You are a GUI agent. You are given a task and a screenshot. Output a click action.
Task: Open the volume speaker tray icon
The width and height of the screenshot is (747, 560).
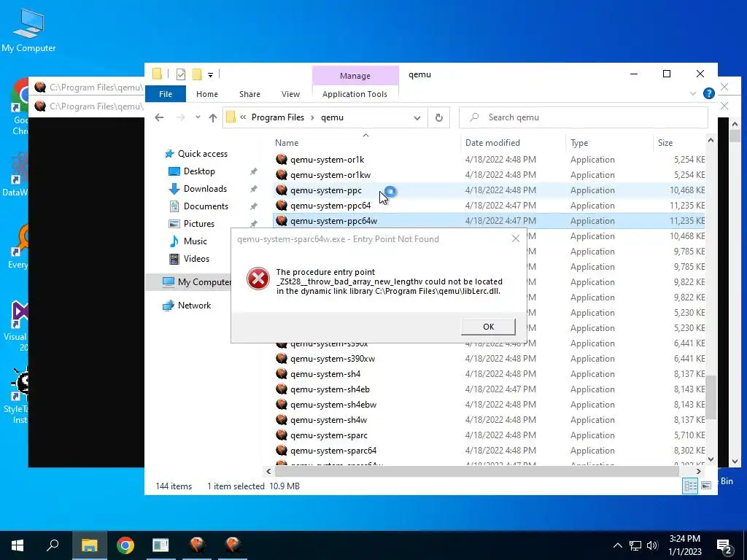[x=652, y=545]
